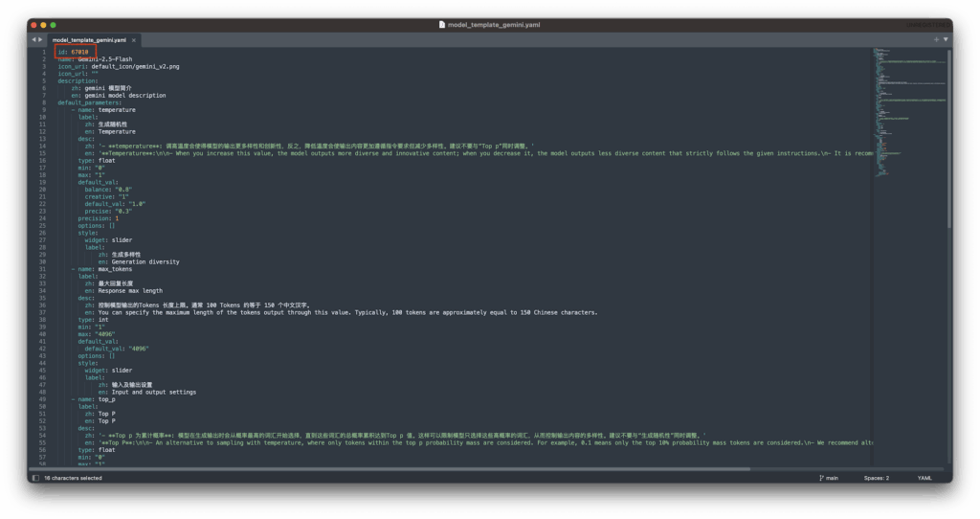Select the model_template_gemini.yaml tab
This screenshot has width=980, height=519.
pyautogui.click(x=88, y=40)
